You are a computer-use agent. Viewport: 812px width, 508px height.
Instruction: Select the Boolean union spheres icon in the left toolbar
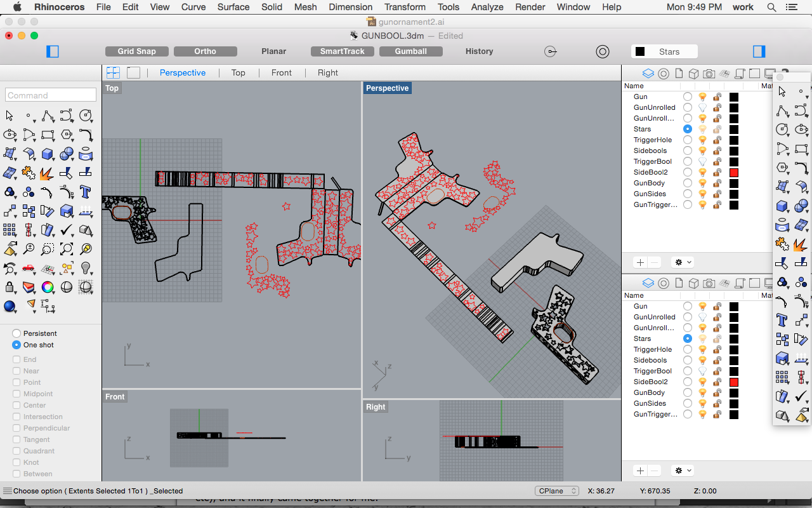pyautogui.click(x=67, y=154)
